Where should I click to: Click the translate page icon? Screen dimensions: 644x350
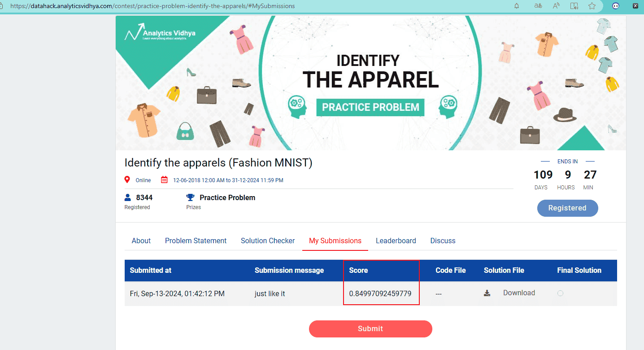(538, 6)
